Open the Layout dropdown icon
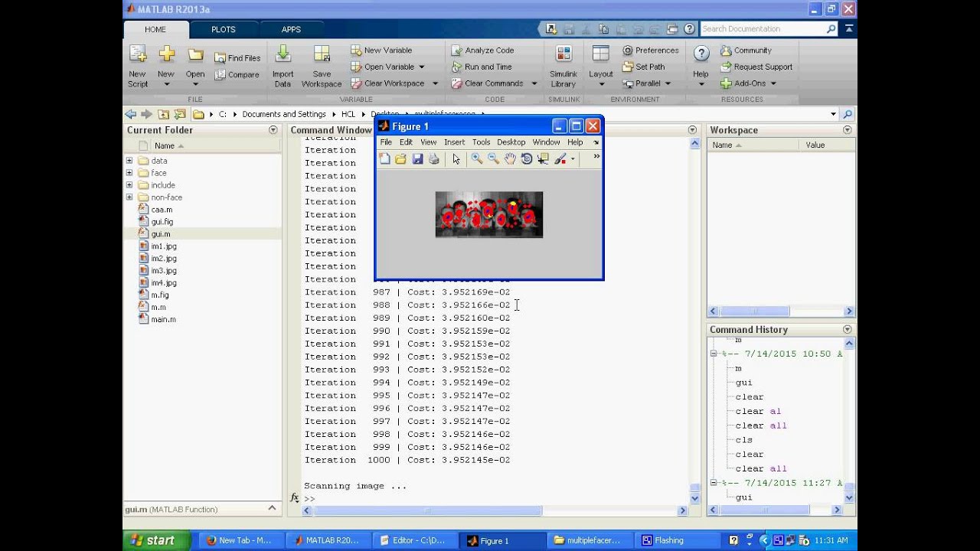 pyautogui.click(x=601, y=54)
